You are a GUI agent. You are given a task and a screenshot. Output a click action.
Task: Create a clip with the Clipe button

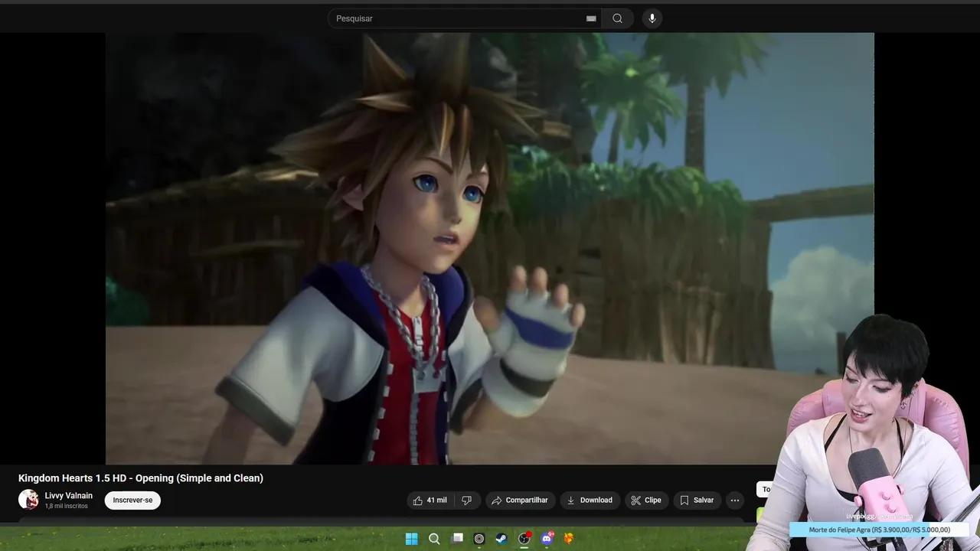click(646, 500)
